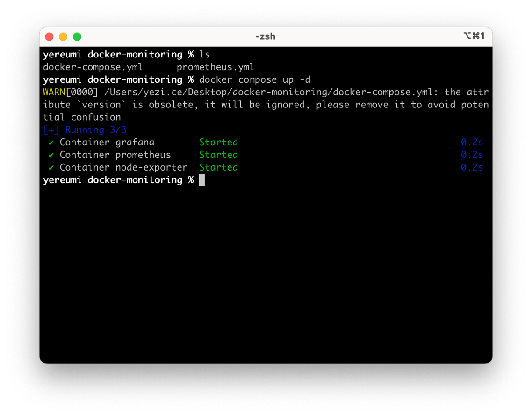The width and height of the screenshot is (532, 415).
Task: Click the 0.2s time on node-exporter row
Action: point(472,167)
